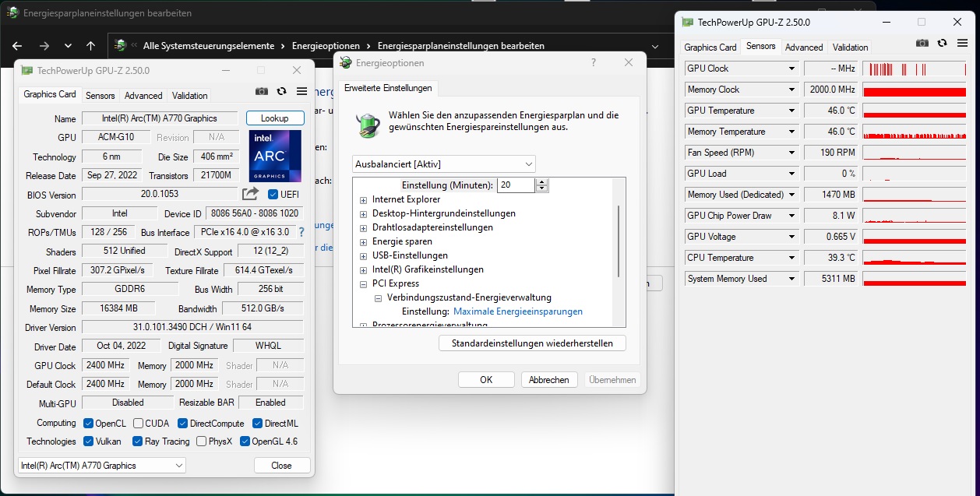
Task: Toggle the CUDA checkbox
Action: click(x=138, y=424)
